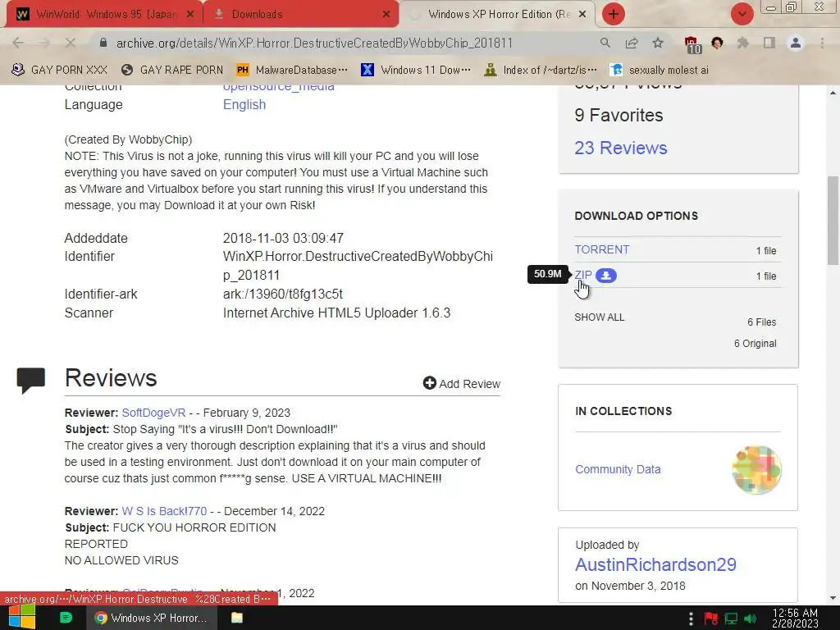
Task: Follow the English language link
Action: (244, 104)
